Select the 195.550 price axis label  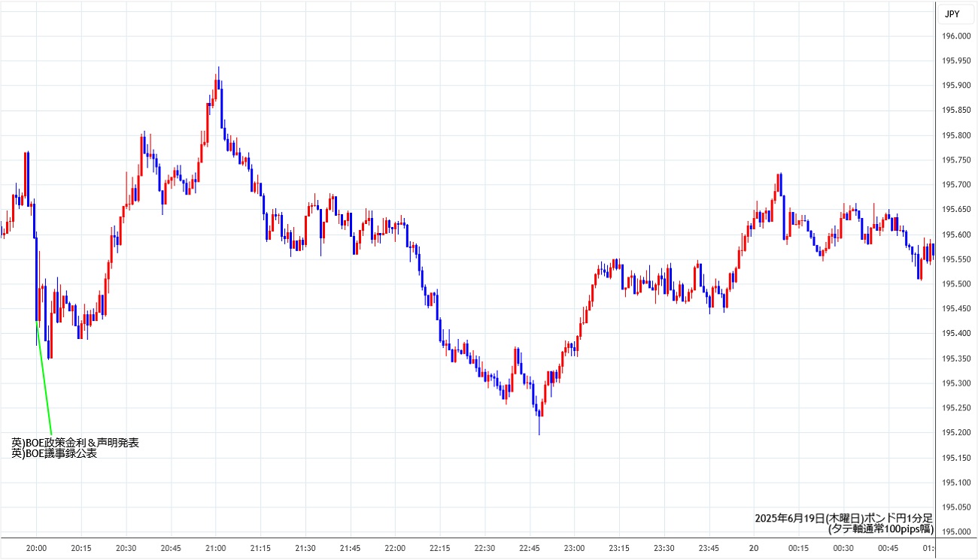(957, 259)
